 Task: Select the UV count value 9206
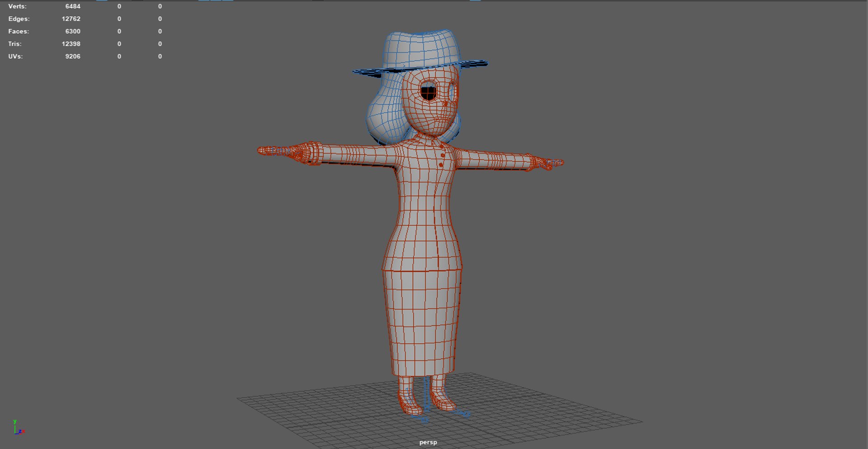(73, 56)
